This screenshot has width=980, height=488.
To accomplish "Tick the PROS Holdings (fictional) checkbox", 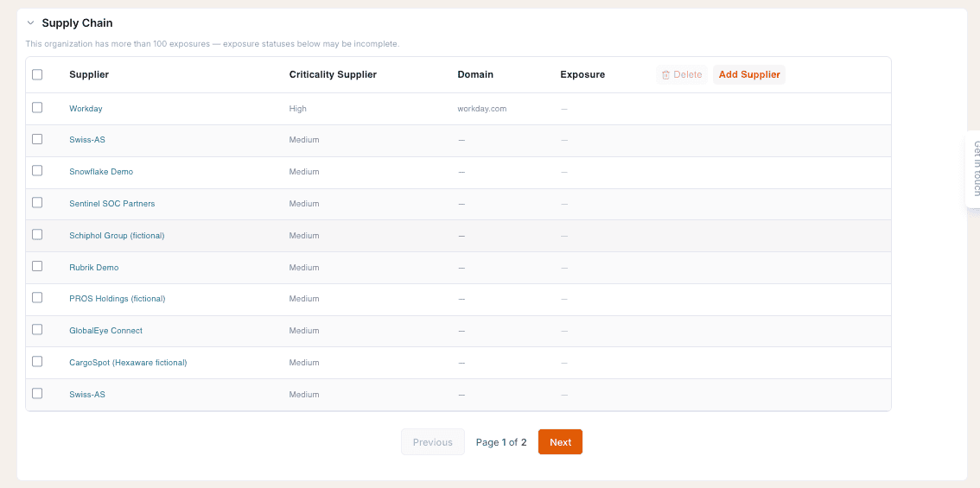I will (37, 297).
